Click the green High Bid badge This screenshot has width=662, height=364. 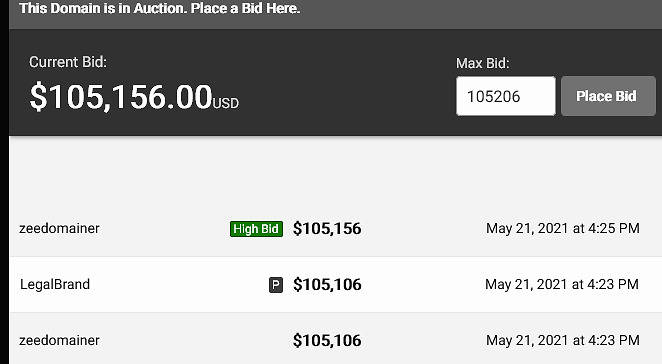(256, 229)
